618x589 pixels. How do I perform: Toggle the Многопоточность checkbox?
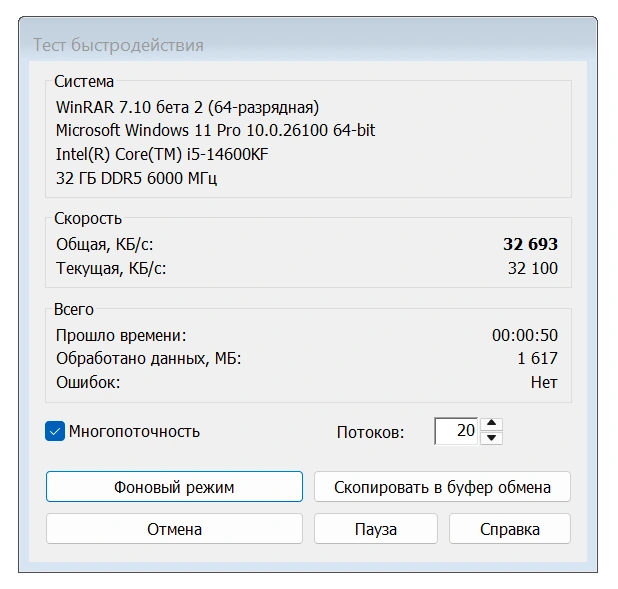click(55, 432)
